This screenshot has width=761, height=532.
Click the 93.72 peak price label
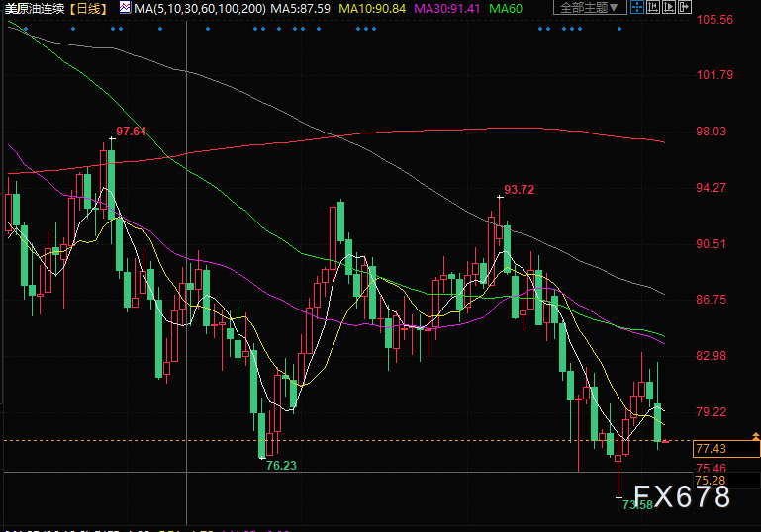coord(519,190)
